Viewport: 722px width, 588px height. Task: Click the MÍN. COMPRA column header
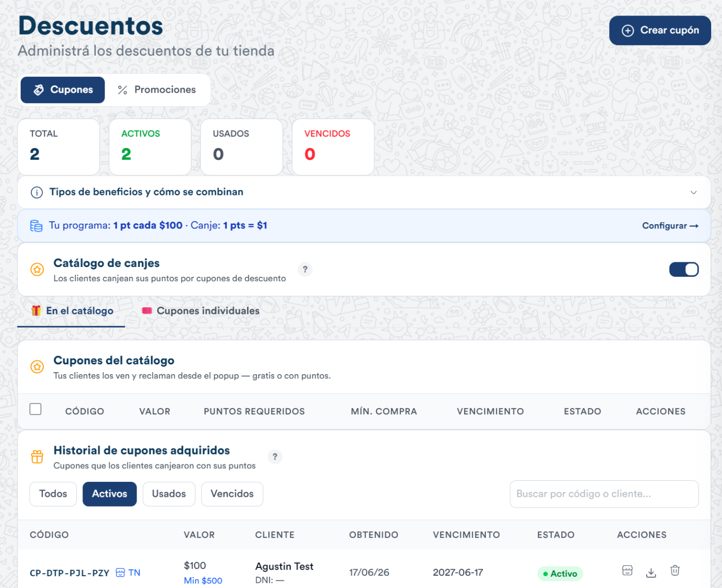[x=384, y=411]
